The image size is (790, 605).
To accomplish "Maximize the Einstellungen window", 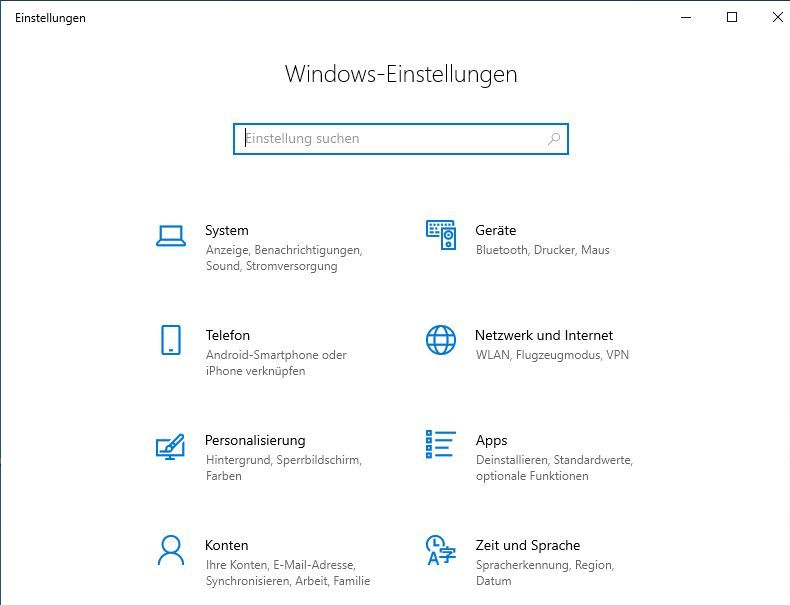I will coord(732,18).
